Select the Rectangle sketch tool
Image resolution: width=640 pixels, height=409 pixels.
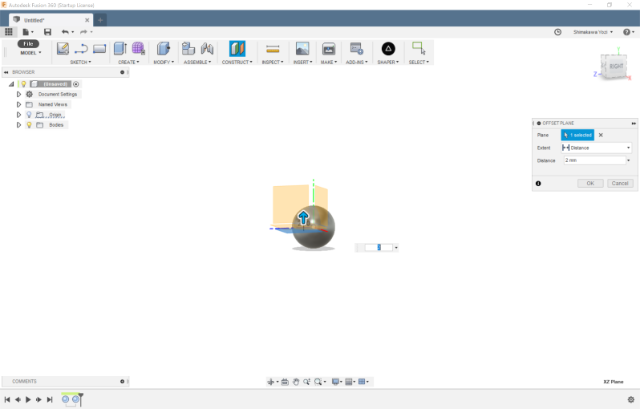click(99, 49)
